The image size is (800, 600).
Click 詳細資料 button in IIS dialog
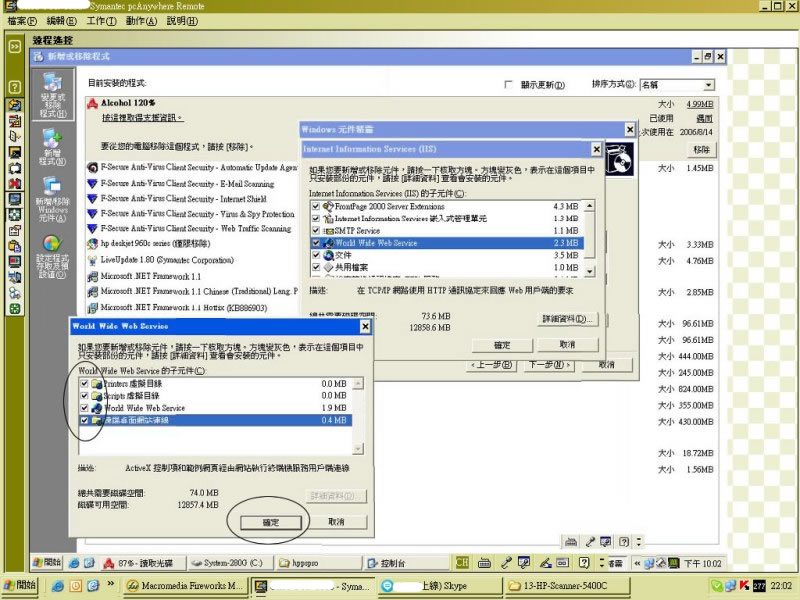[x=567, y=319]
